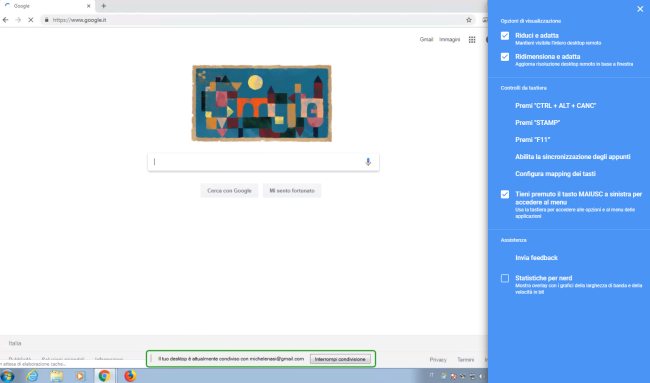Switch to Chrome in the taskbar
The width and height of the screenshot is (650, 383).
(104, 376)
